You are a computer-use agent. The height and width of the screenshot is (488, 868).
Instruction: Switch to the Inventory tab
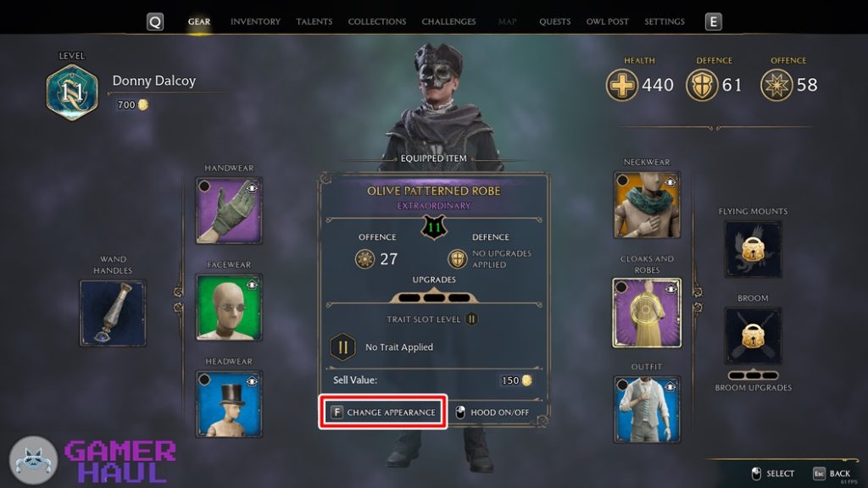pyautogui.click(x=255, y=21)
